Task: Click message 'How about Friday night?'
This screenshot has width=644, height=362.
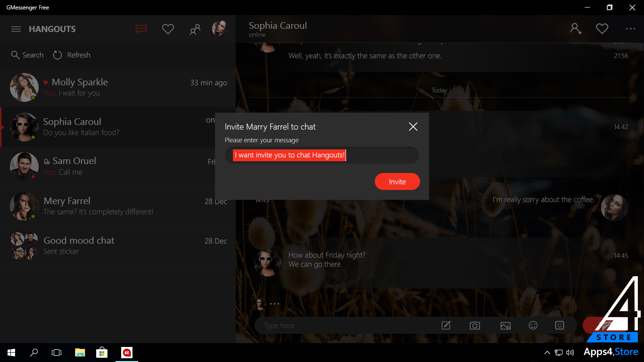Action: (327, 255)
